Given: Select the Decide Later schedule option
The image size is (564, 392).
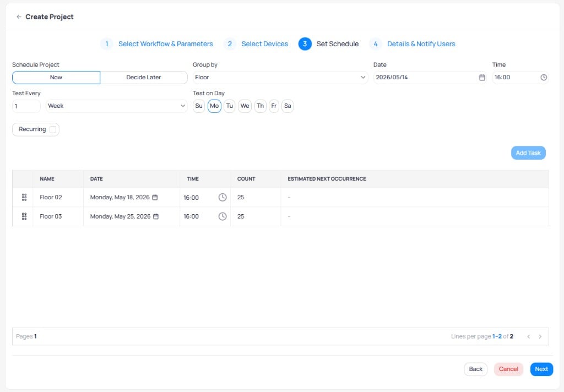Looking at the screenshot, I should click(x=144, y=77).
